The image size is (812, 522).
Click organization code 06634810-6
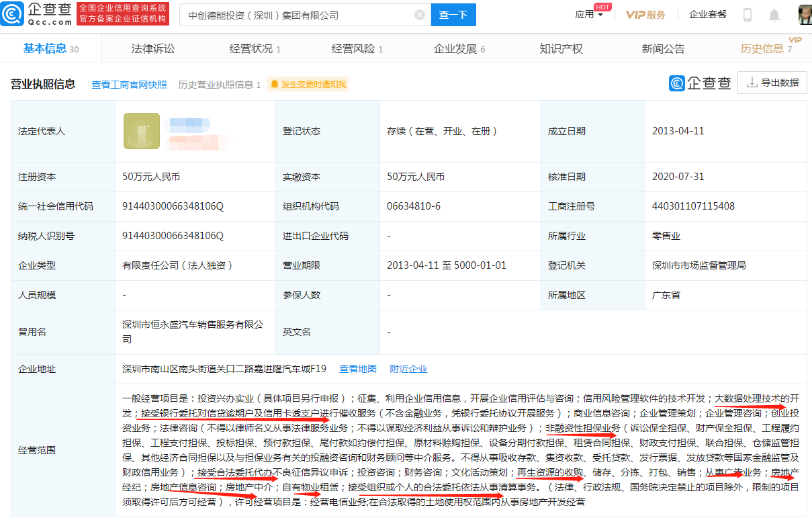click(x=414, y=206)
